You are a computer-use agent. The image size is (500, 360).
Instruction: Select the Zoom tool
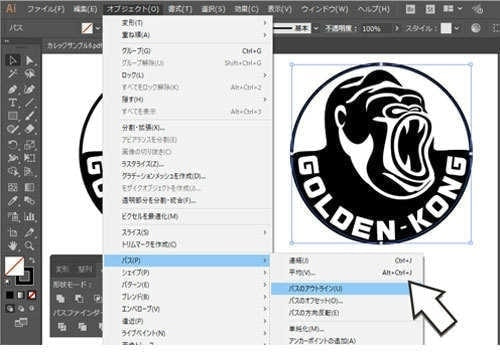pos(29,246)
